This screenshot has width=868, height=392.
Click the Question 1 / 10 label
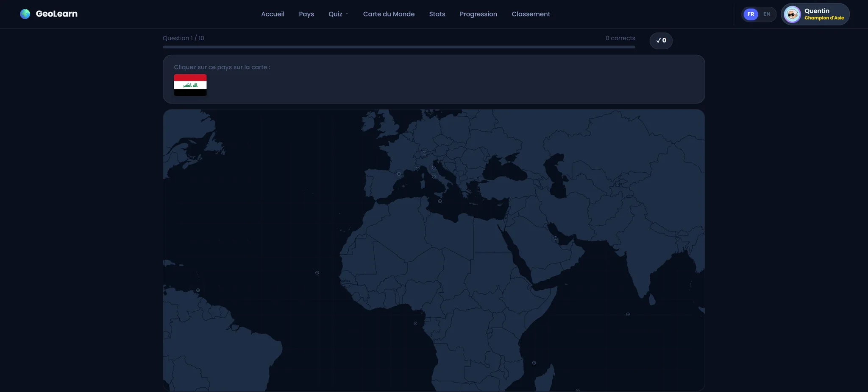point(184,38)
